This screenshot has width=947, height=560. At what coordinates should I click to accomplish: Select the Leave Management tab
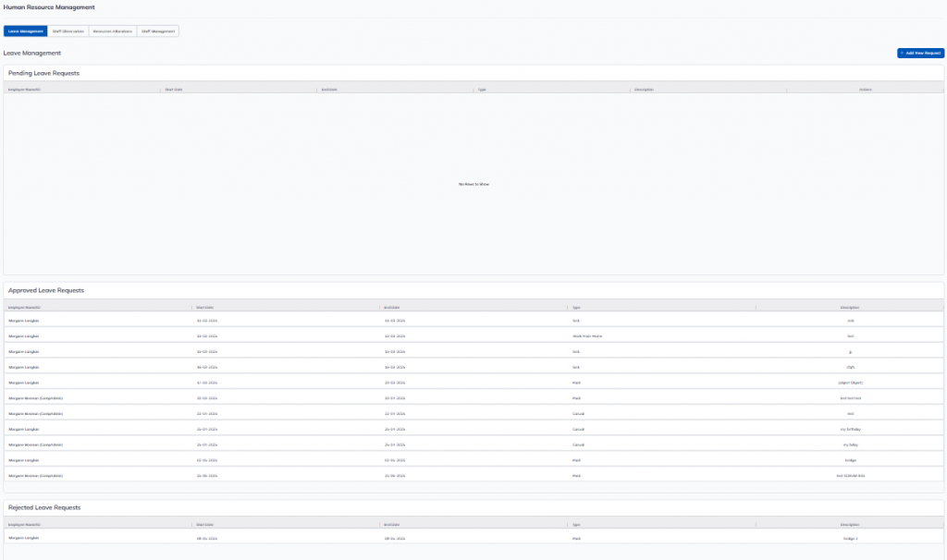(x=26, y=31)
